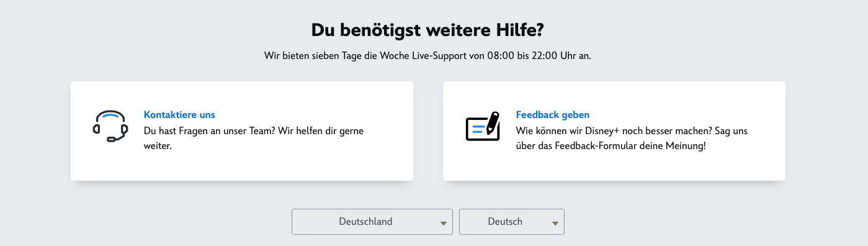This screenshot has height=246, width=868.
Task: Open the Kontaktiere uns link
Action: tap(179, 115)
